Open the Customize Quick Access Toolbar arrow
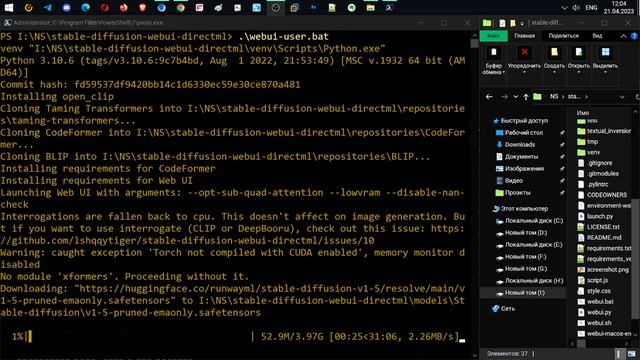Image resolution: width=640 pixels, height=360 pixels. coord(522,23)
